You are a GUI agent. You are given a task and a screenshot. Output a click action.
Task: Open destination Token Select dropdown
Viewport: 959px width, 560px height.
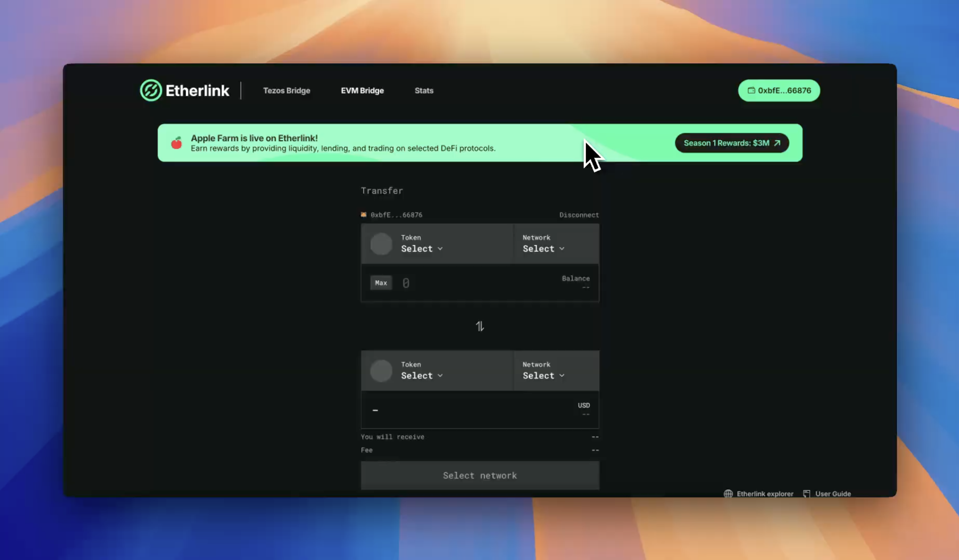point(422,376)
